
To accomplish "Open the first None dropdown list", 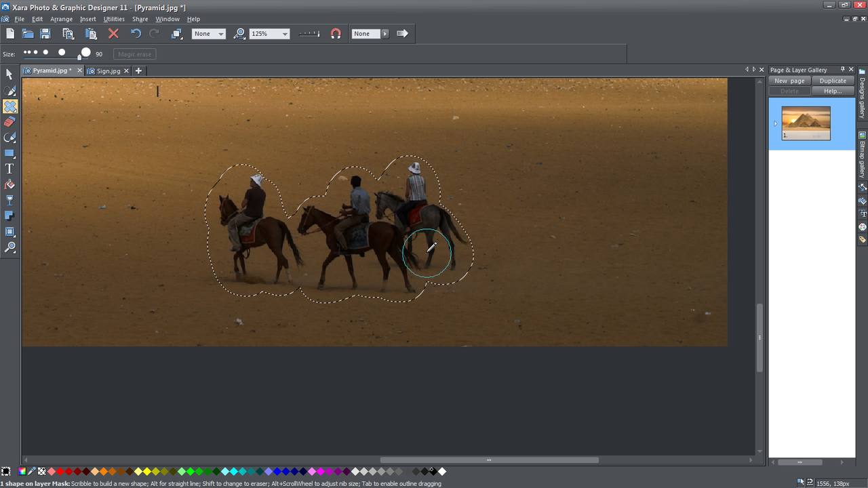I will click(x=221, y=34).
